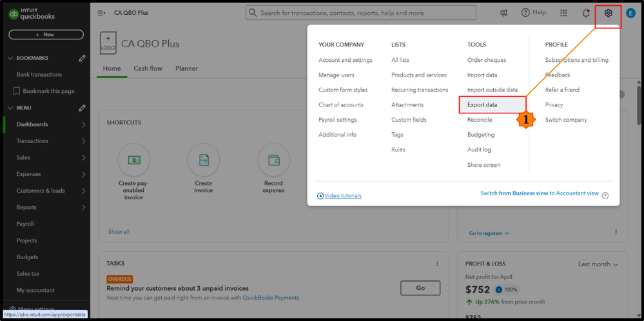Collapse the MENU section
644x321 pixels.
10,108
